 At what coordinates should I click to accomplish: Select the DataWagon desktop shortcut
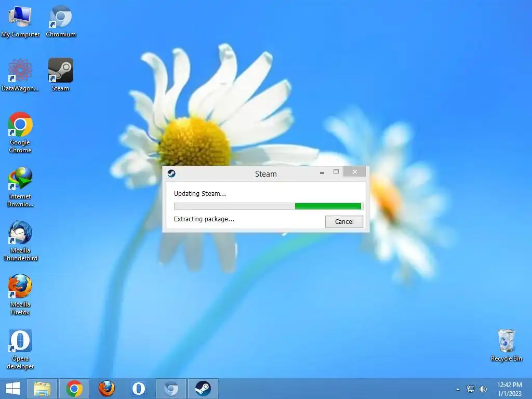coord(20,75)
